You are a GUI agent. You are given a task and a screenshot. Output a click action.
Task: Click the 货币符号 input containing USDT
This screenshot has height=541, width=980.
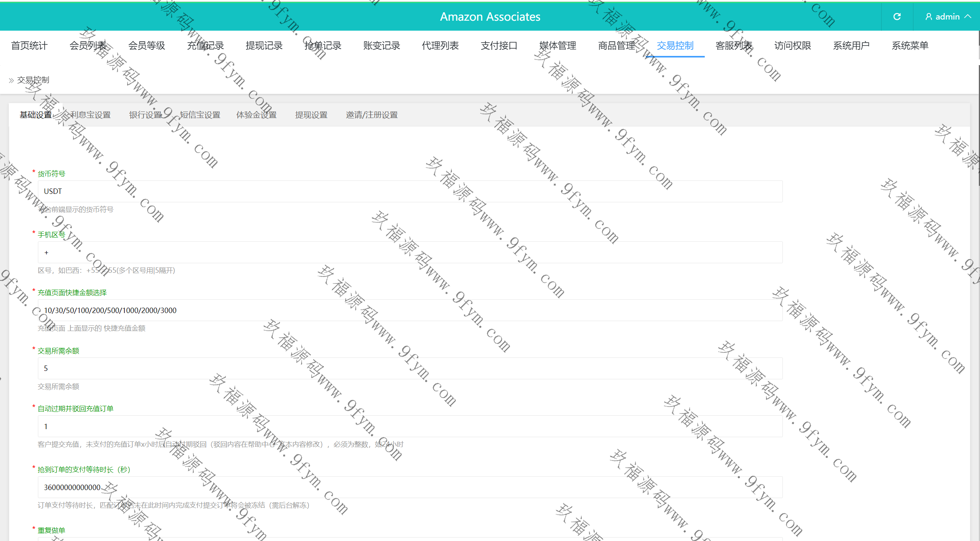(x=410, y=191)
